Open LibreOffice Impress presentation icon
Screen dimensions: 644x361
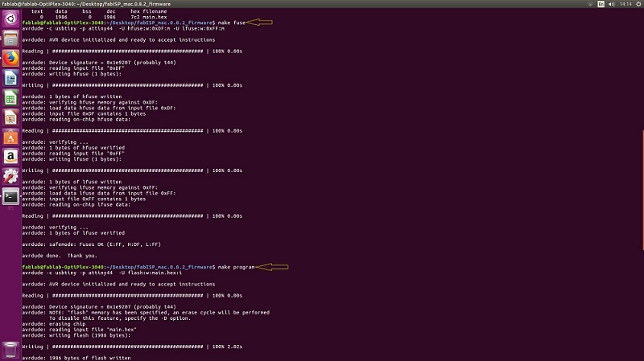pos(10,117)
